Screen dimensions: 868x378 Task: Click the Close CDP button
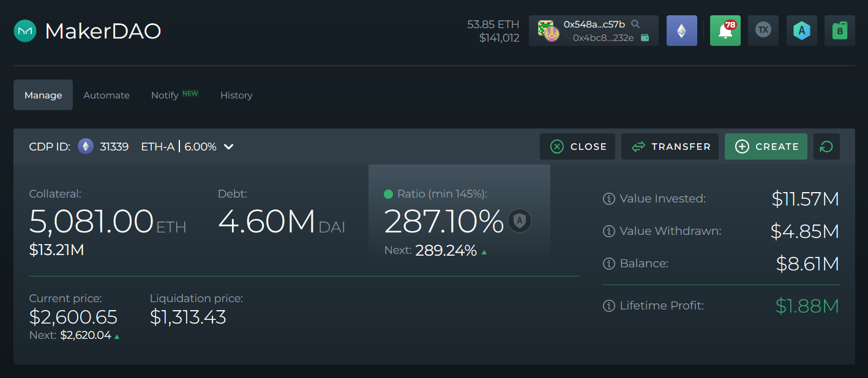point(577,147)
